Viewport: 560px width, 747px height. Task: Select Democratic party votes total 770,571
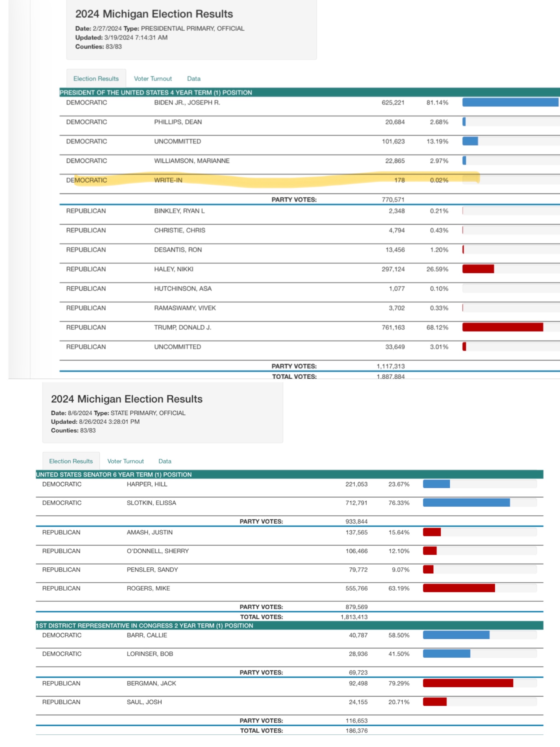point(393,200)
